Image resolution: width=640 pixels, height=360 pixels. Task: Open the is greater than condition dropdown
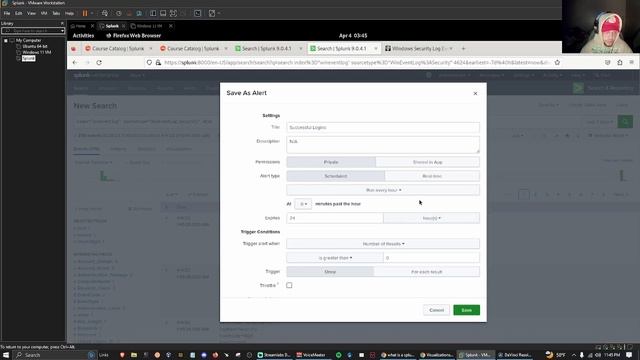pyautogui.click(x=335, y=258)
